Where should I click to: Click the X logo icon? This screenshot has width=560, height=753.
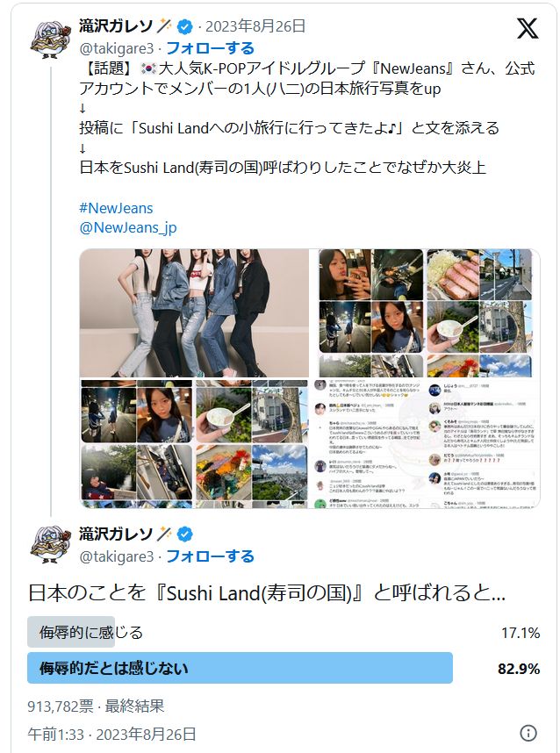(528, 28)
